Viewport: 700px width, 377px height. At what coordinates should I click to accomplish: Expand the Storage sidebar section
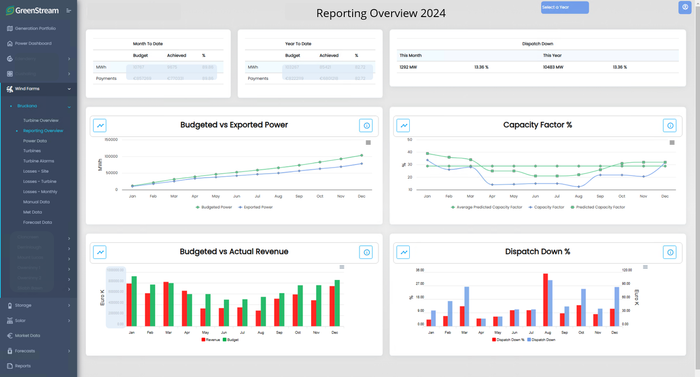tap(38, 306)
